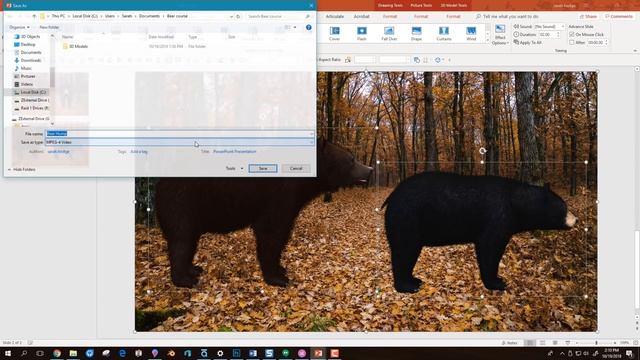Screen dimensions: 640x360
Task: Open the Effect Options menu
Action: tap(500, 35)
